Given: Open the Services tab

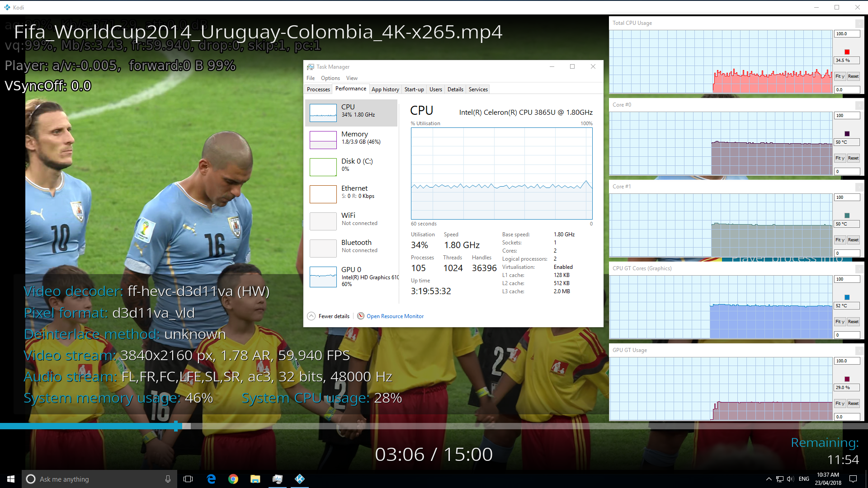Looking at the screenshot, I should point(478,89).
